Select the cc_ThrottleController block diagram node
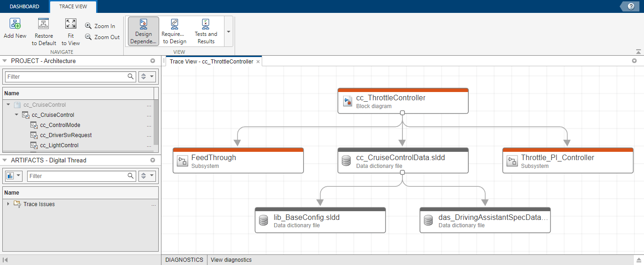Viewport: 644px width, 265px height. coord(403,101)
